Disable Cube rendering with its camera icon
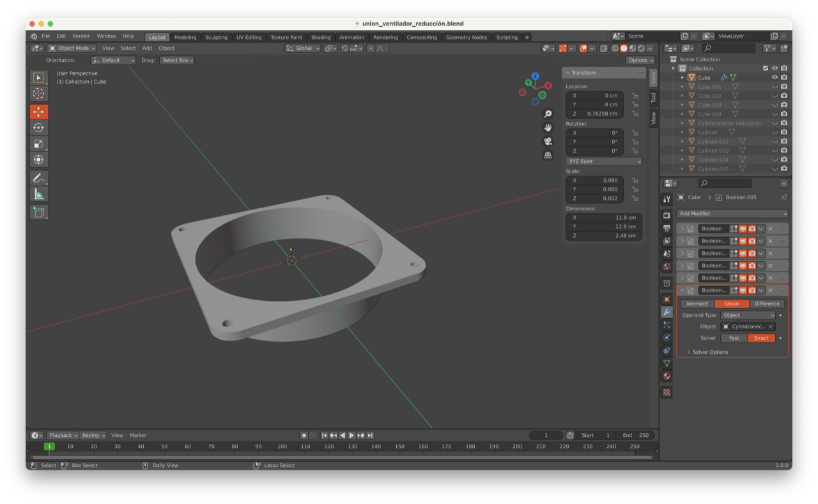 click(x=784, y=77)
